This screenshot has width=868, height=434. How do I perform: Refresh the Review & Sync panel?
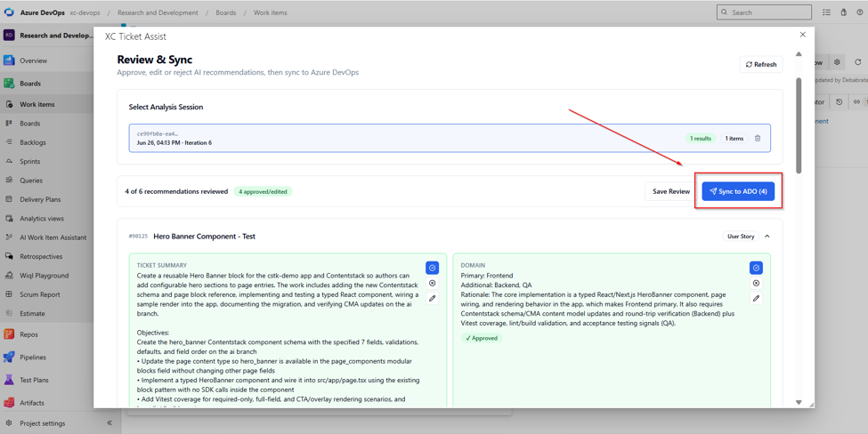click(760, 64)
